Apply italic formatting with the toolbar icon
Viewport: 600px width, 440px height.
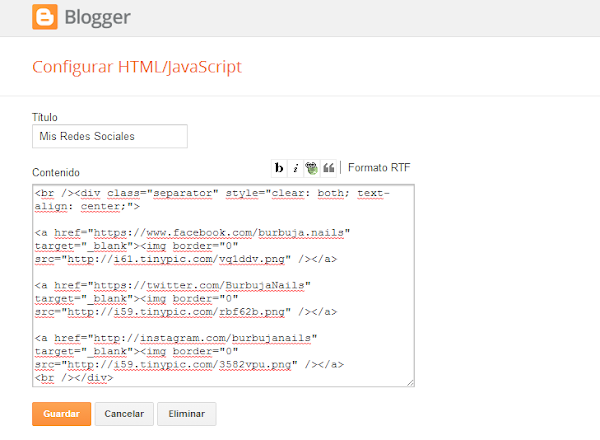click(296, 168)
